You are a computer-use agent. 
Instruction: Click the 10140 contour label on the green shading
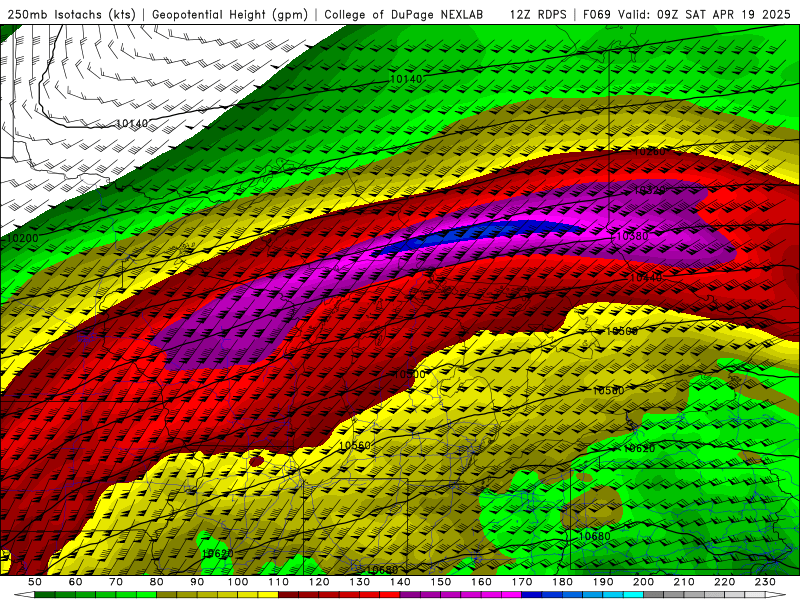(x=406, y=79)
